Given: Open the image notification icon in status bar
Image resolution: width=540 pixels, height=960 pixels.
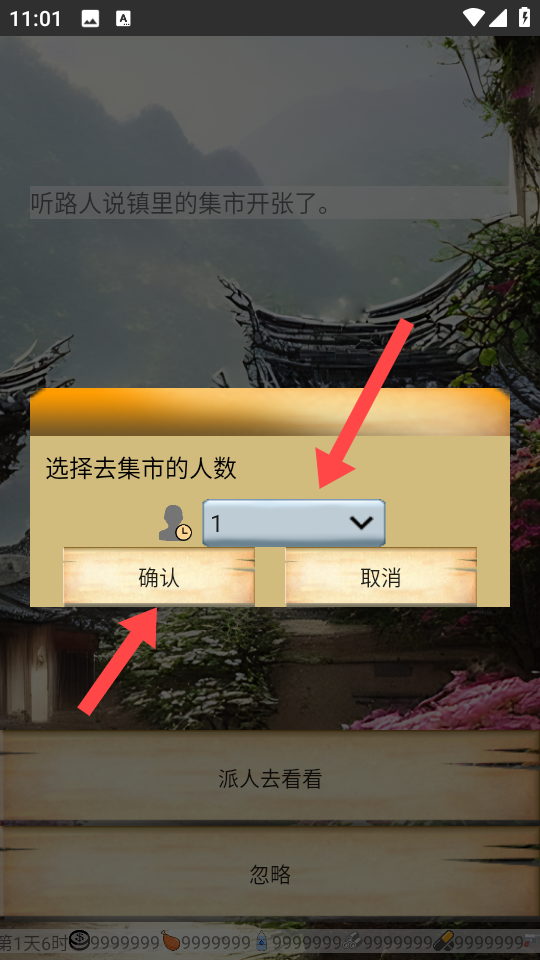Looking at the screenshot, I should coord(90,18).
